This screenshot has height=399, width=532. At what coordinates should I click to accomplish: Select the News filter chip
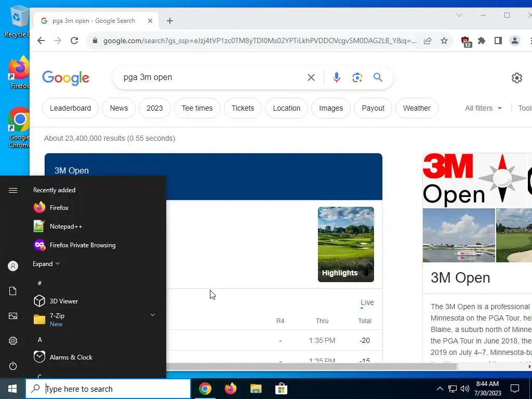point(119,108)
